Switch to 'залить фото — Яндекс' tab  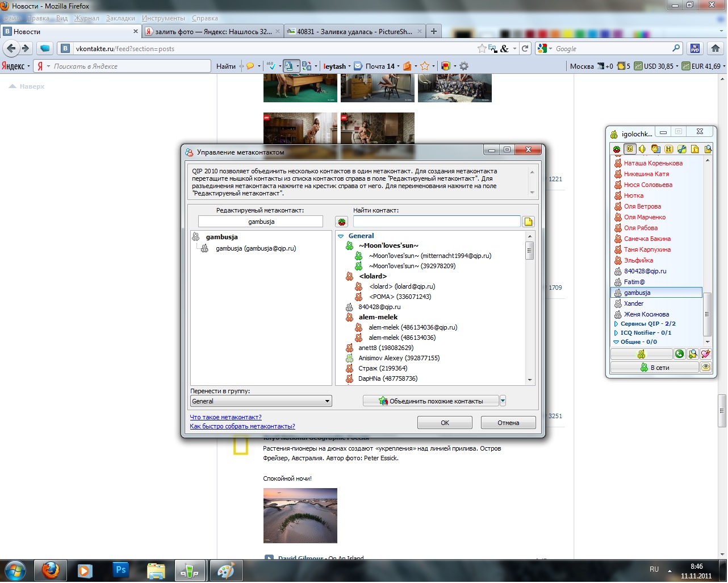click(x=213, y=32)
